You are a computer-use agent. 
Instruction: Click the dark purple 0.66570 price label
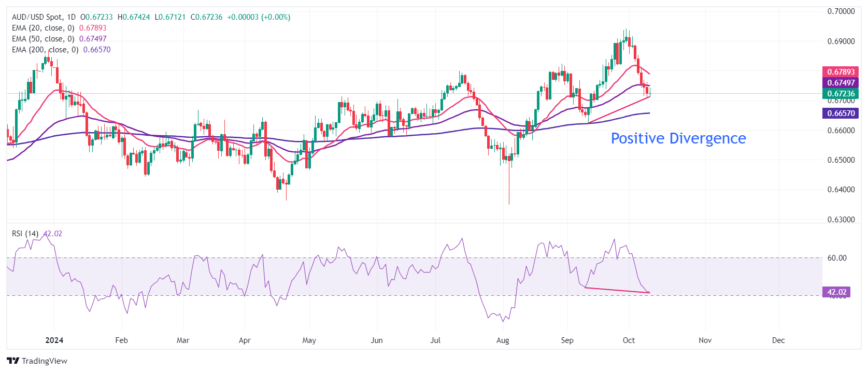tap(840, 113)
